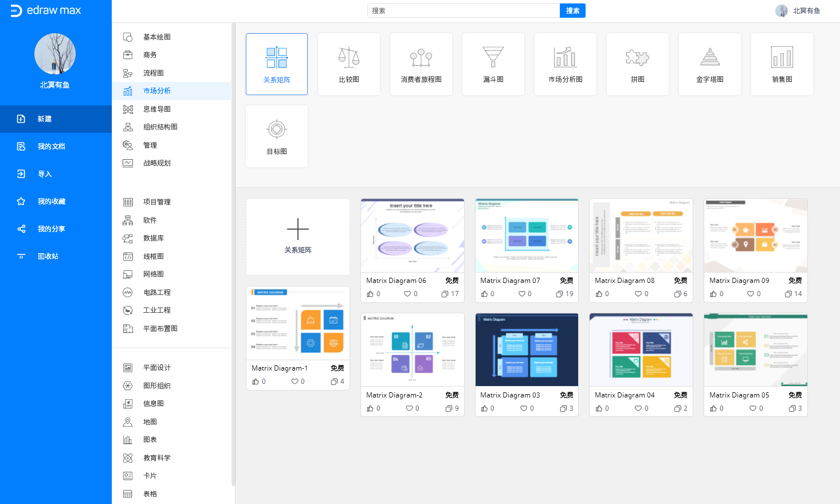Go to 我的文档 in sidebar
Viewport: 840px width, 504px height.
[x=51, y=147]
